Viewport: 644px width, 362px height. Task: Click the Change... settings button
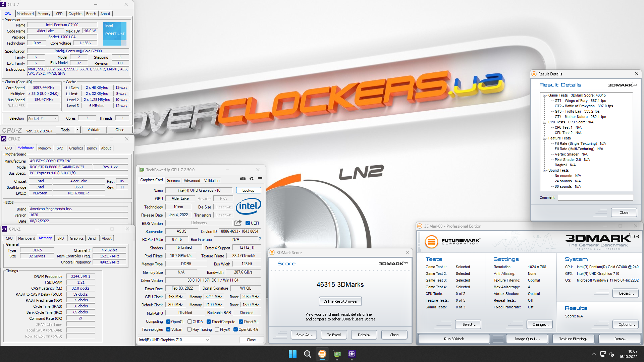tap(540, 324)
